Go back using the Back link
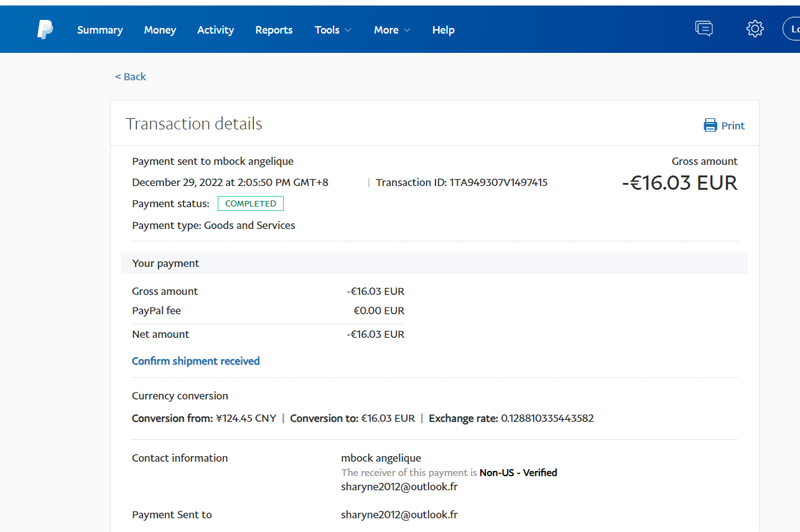This screenshot has height=532, width=800. coord(131,77)
